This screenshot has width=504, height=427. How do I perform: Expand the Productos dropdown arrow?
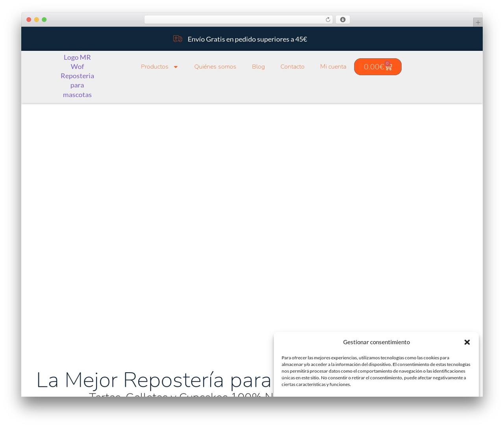coord(176,67)
